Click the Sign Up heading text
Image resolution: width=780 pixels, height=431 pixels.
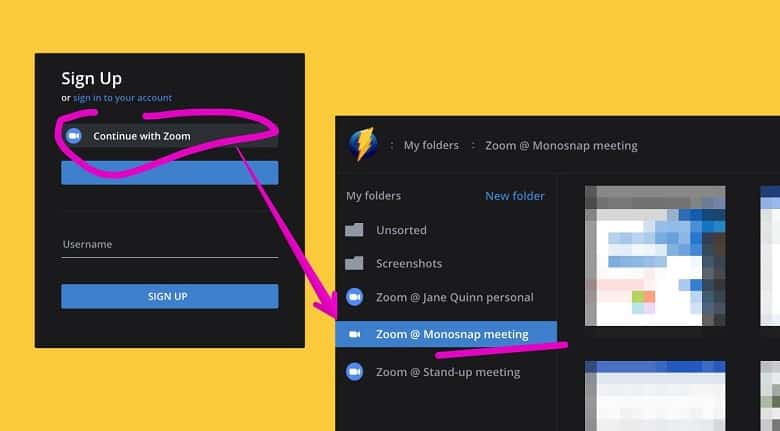[92, 79]
